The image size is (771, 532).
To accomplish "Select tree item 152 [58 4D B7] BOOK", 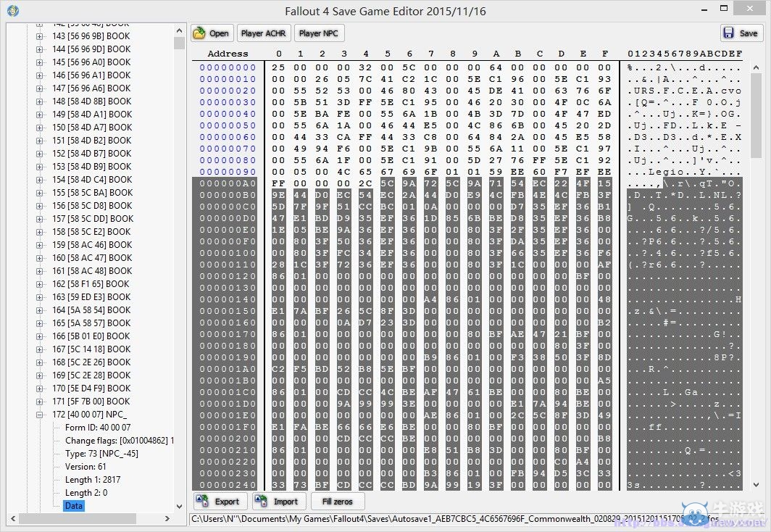I will pyautogui.click(x=92, y=154).
